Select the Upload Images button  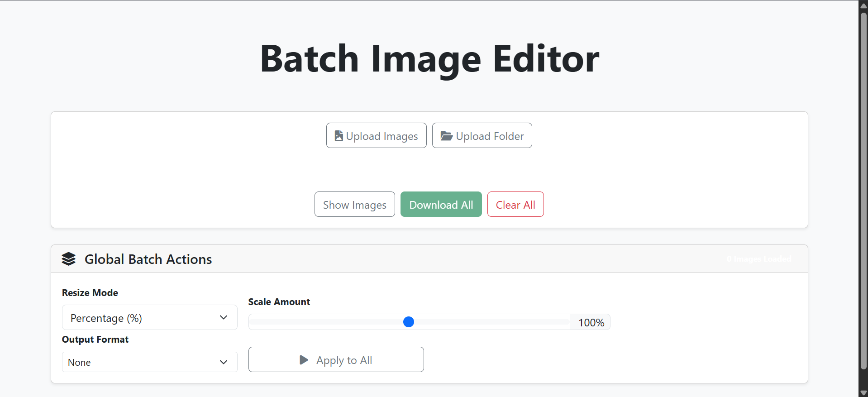376,135
